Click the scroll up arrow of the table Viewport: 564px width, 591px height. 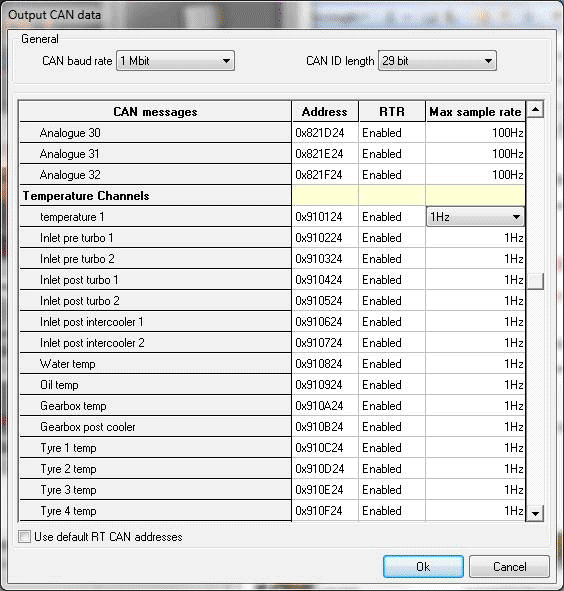click(x=535, y=110)
